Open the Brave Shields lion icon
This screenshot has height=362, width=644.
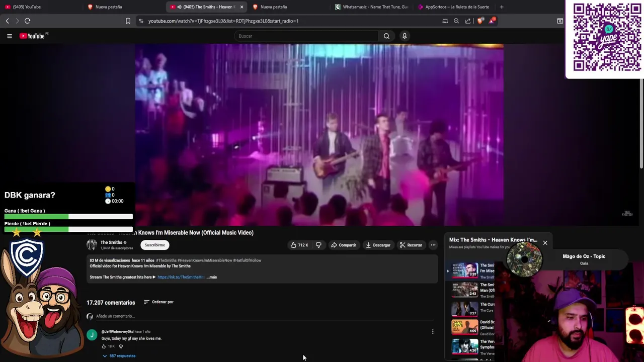(x=480, y=21)
